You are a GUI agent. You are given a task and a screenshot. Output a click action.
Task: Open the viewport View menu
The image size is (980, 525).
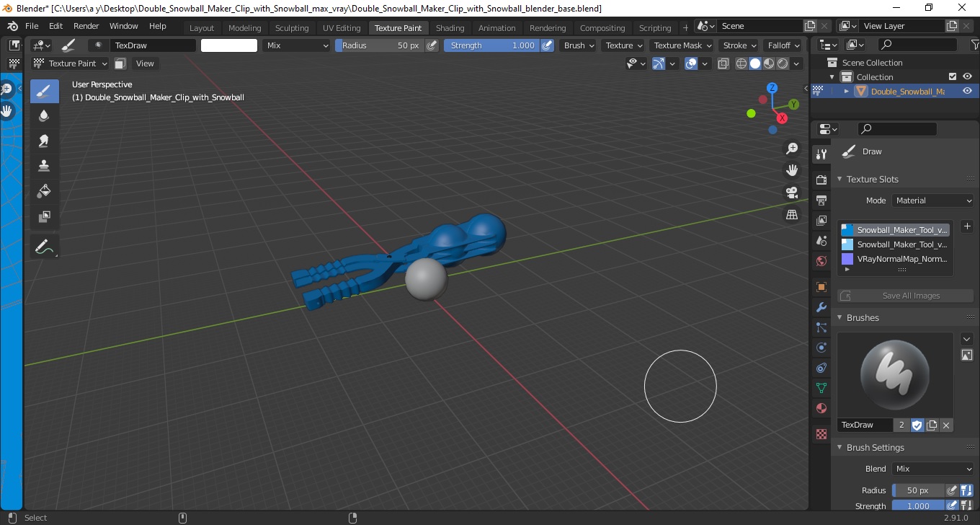coord(145,63)
